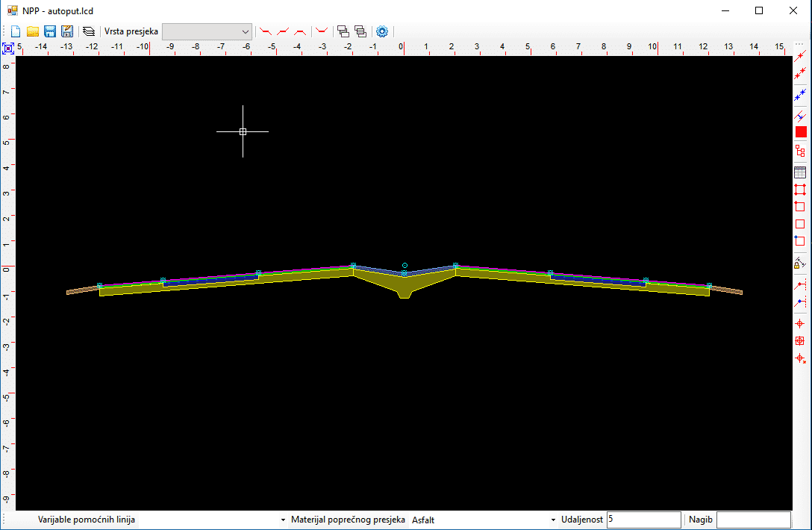Screen dimensions: 812x530
Task: Select the table grid icon in right toolbar
Action: (800, 172)
